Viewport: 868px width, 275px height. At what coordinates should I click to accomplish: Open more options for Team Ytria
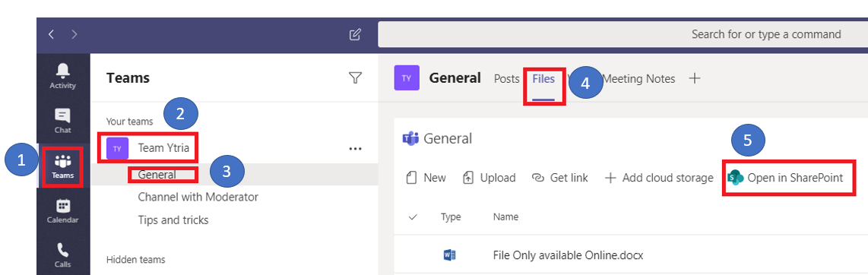coord(356,148)
